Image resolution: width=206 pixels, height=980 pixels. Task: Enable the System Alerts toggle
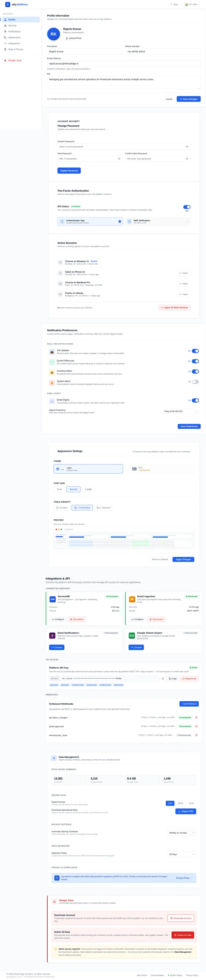[195, 382]
